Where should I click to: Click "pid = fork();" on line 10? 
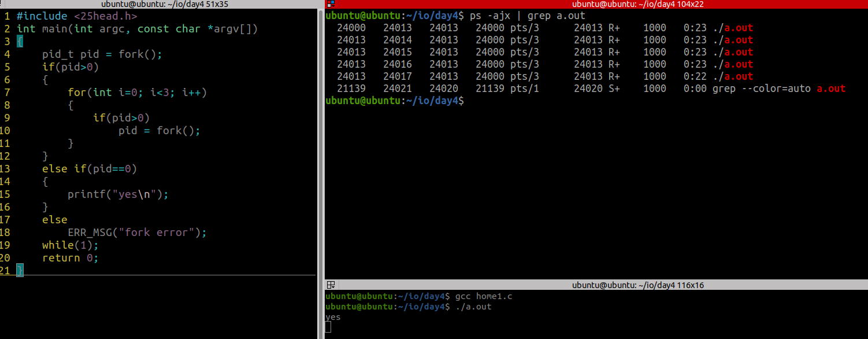click(x=159, y=131)
